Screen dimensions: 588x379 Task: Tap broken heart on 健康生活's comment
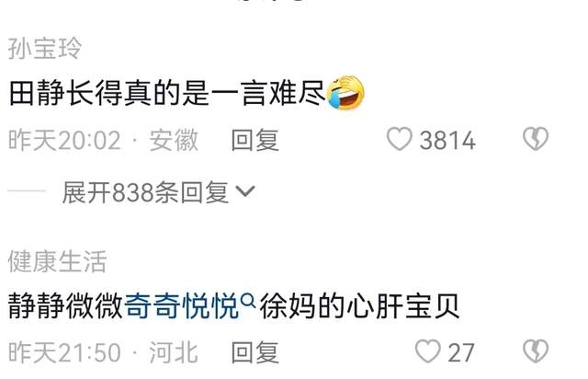click(536, 351)
